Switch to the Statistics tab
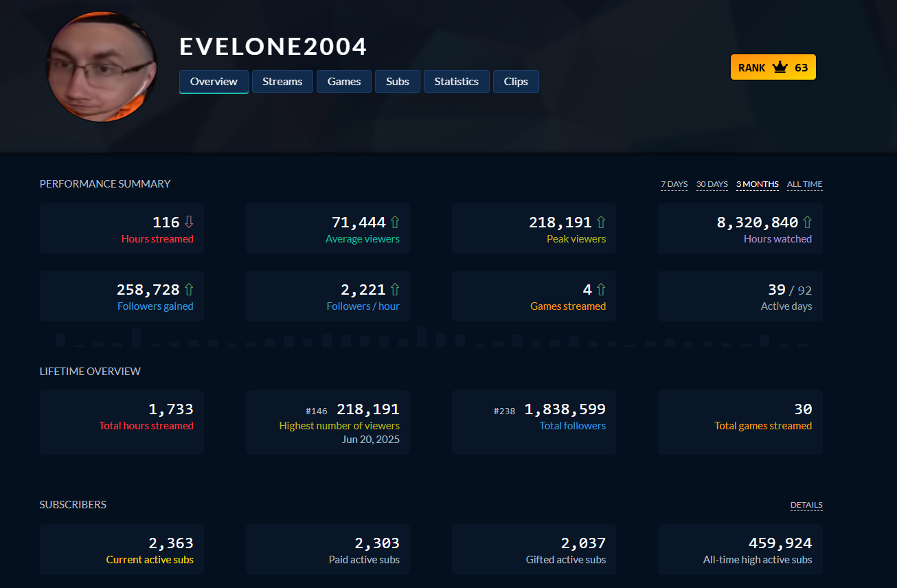897x588 pixels. (457, 81)
